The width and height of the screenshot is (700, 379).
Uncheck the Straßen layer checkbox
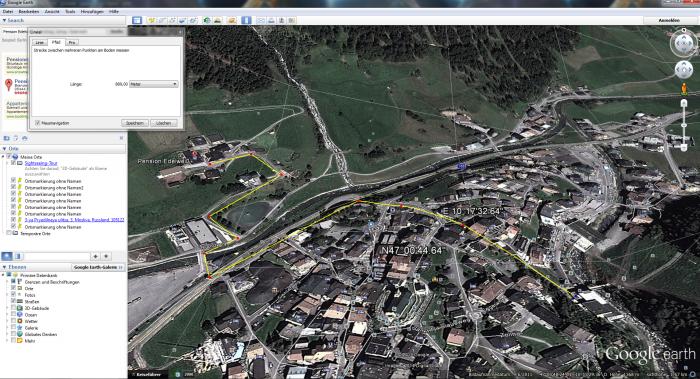coord(13,302)
